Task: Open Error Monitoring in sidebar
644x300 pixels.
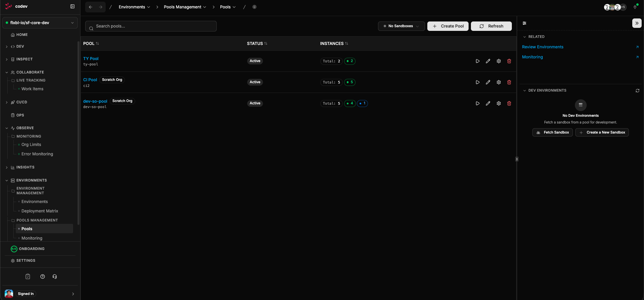Action: tap(37, 154)
